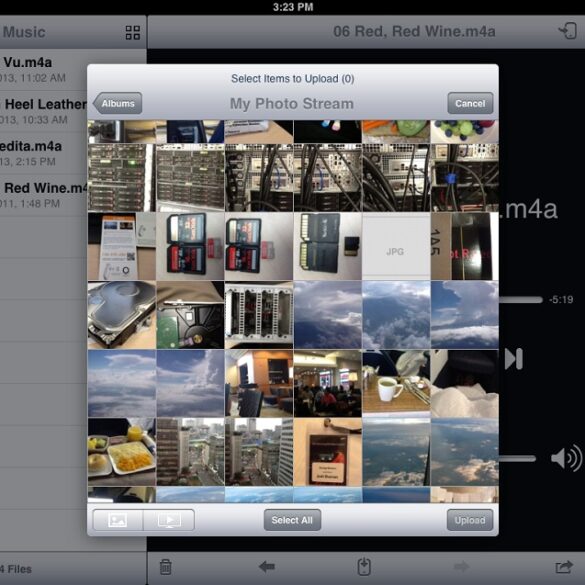Tap the download-to-device icon in bottom toolbar

364,567
